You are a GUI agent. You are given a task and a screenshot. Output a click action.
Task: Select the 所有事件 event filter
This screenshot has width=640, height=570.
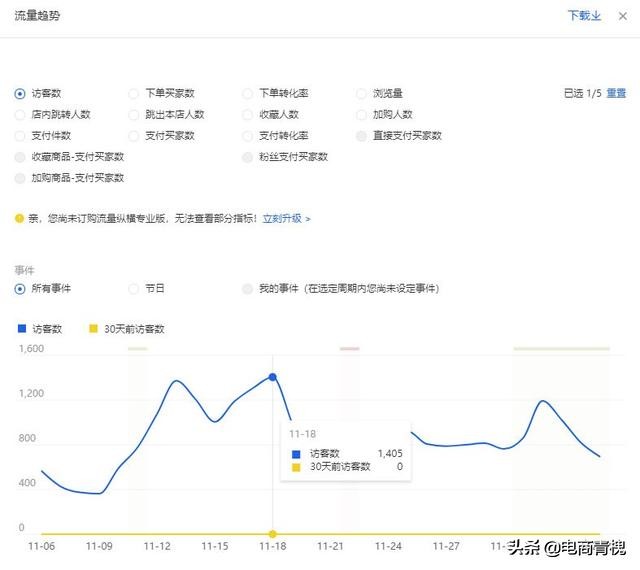[20, 289]
